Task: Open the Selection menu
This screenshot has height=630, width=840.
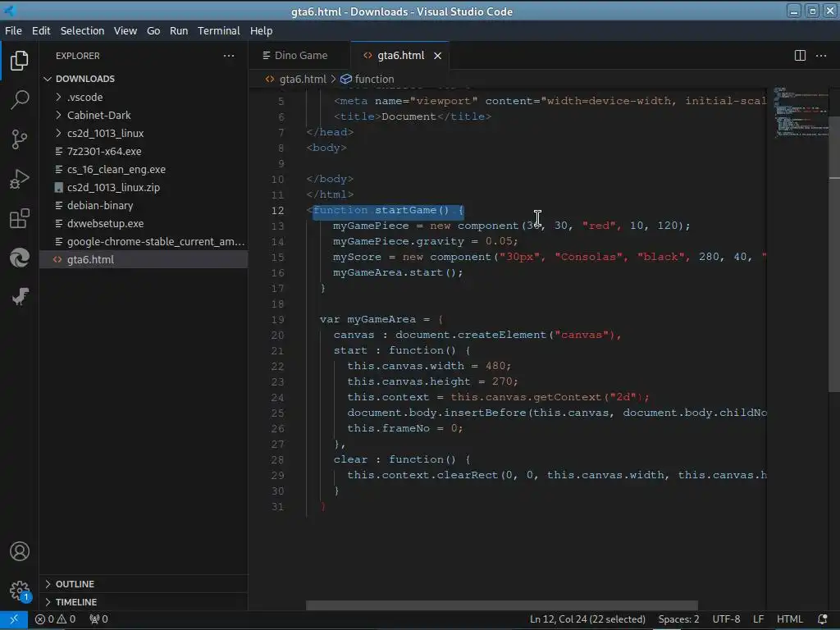Action: click(82, 31)
